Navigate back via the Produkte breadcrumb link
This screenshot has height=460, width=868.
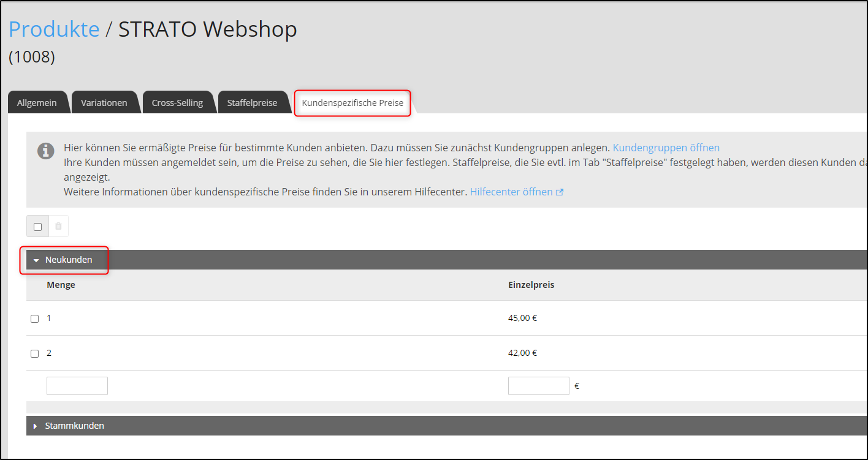click(x=54, y=29)
